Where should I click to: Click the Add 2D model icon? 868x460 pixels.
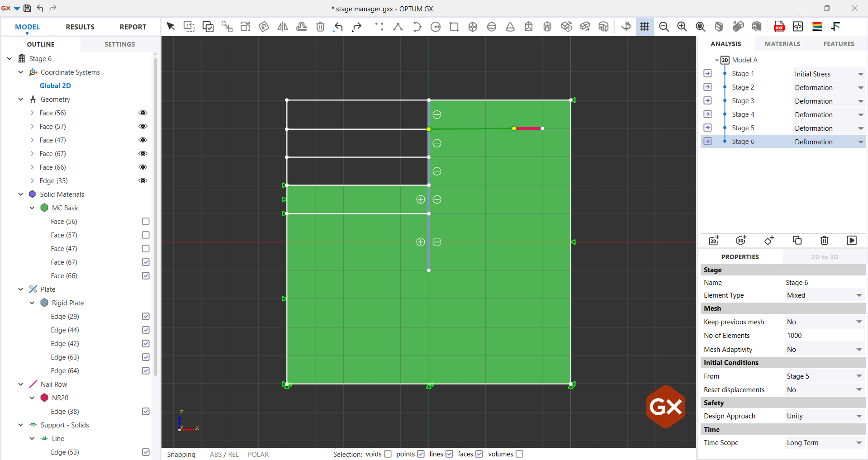click(714, 241)
